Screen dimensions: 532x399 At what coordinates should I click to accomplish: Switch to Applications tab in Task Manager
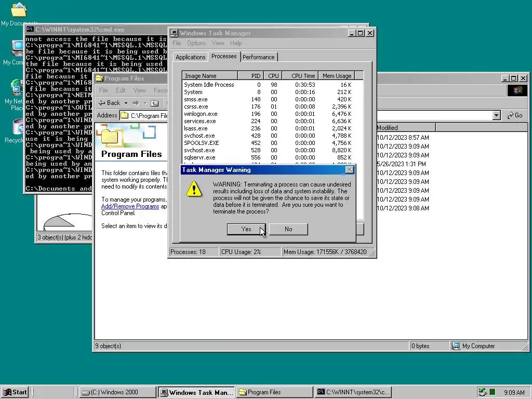tap(190, 57)
